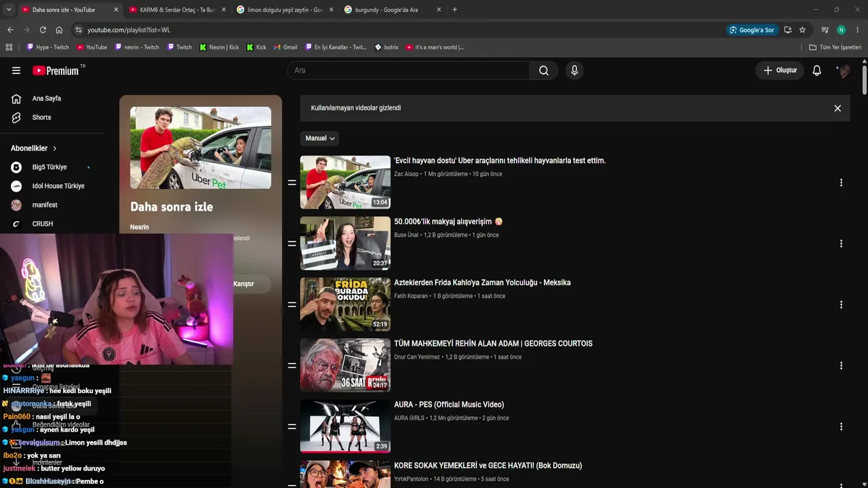The height and width of the screenshot is (488, 868).
Task: Bookmark this page with star icon
Action: tap(802, 30)
